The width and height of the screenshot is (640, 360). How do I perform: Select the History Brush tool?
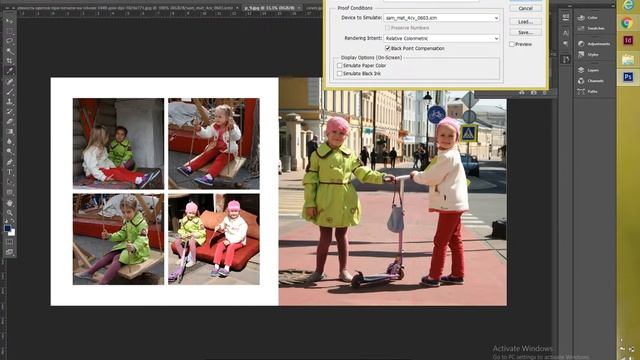tap(9, 111)
